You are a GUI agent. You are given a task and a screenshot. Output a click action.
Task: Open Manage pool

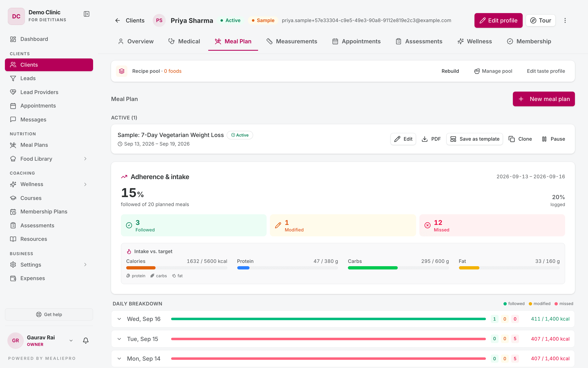point(493,71)
